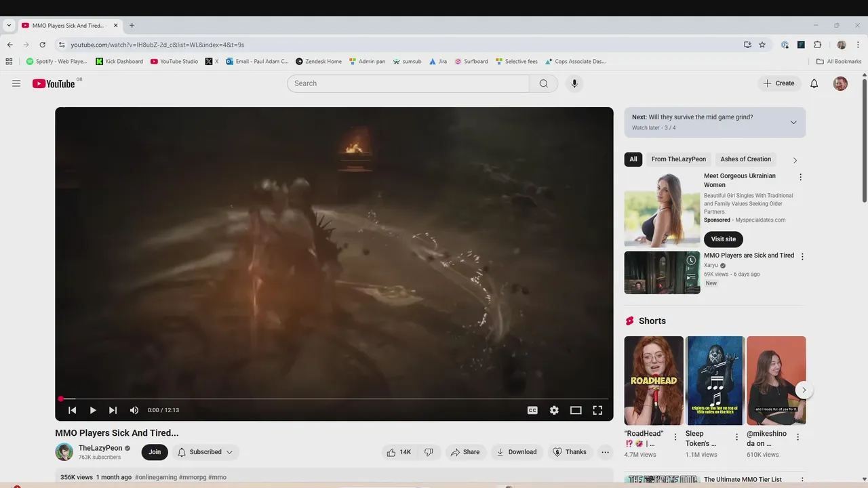Open the tab search dropdown arrow

pyautogui.click(x=9, y=26)
